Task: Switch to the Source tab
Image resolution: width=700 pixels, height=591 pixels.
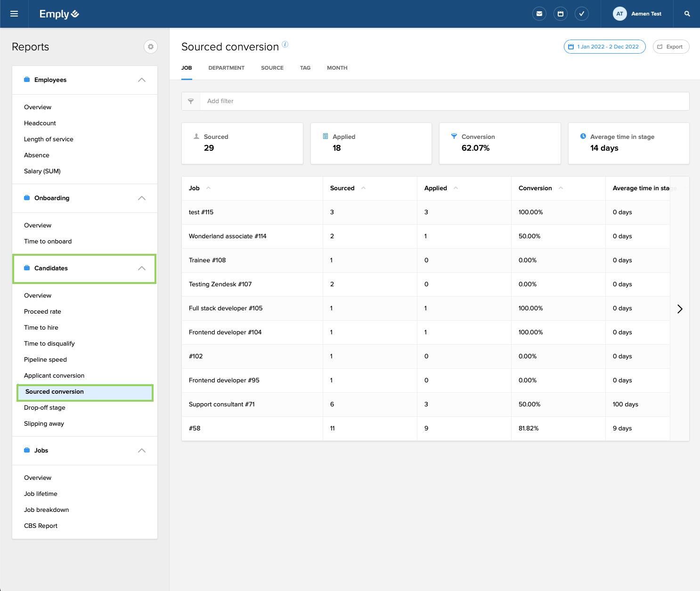Action: 272,68
